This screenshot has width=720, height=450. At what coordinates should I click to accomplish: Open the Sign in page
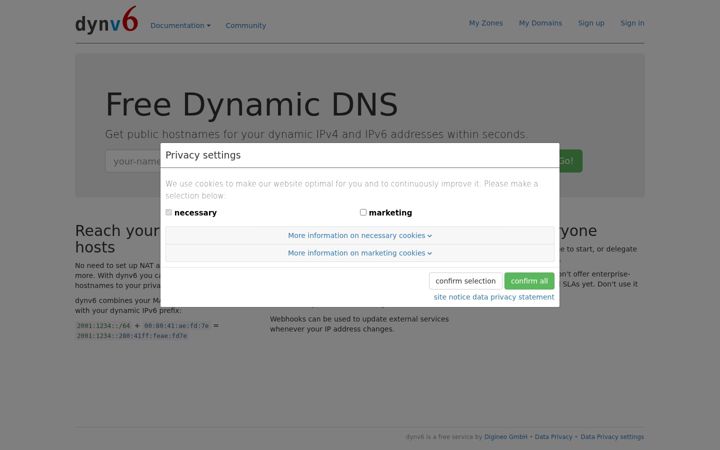[632, 23]
